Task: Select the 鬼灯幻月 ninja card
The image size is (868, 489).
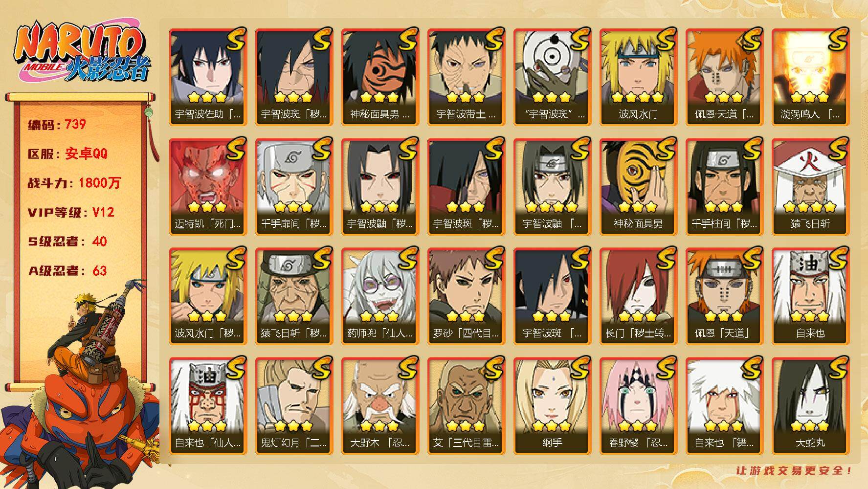Action: 294,406
